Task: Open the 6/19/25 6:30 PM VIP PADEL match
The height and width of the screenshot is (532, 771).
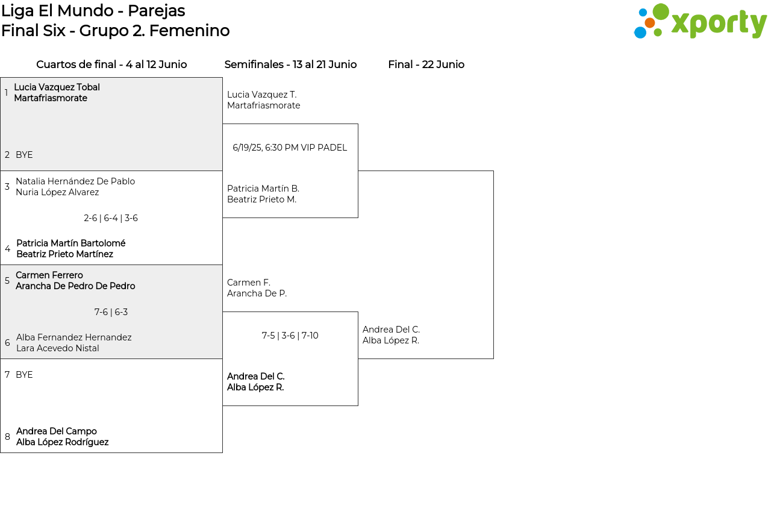Action: (x=290, y=148)
